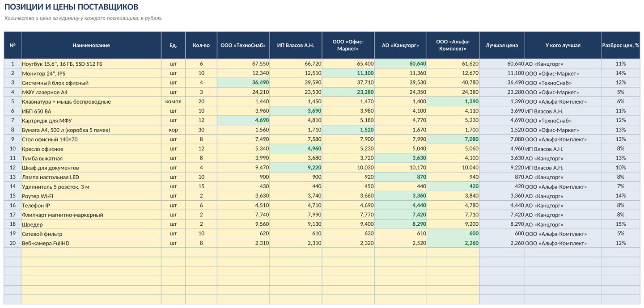
Task: Click highlighted price 11,100 for Монитор
Action: 348,73
